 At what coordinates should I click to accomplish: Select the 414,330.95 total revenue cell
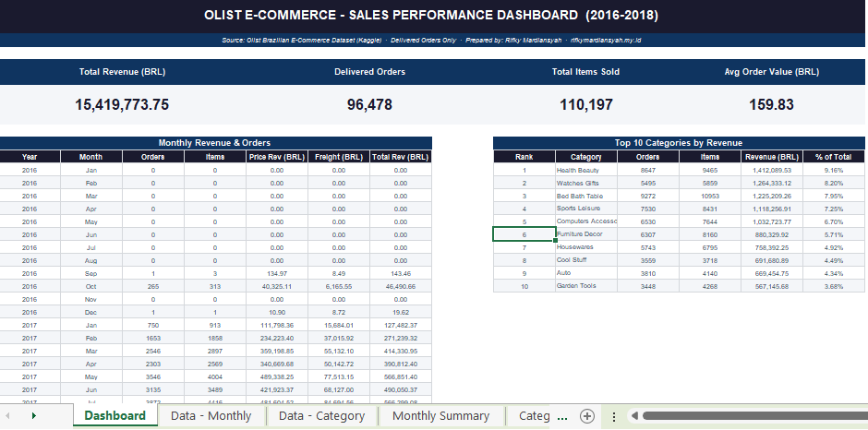[401, 351]
